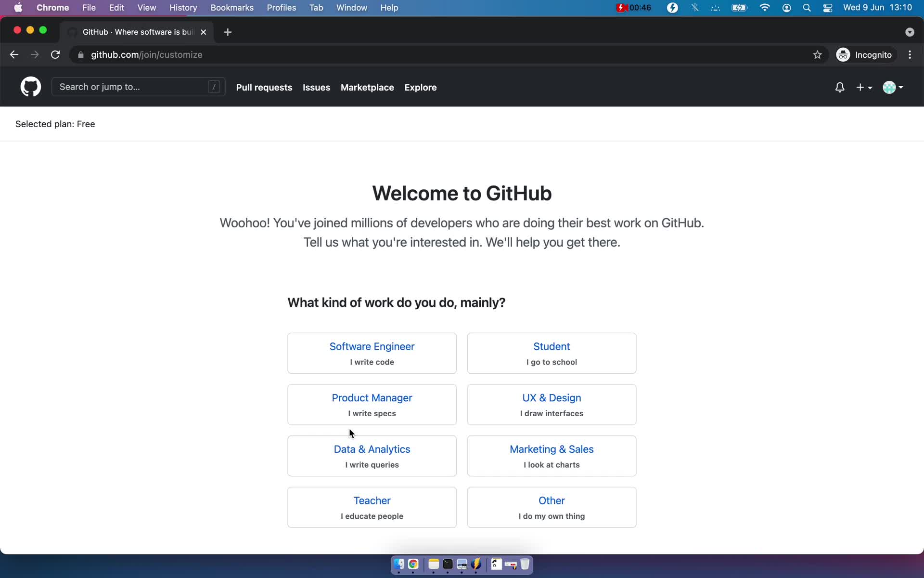Open Terminal from the Dock
The height and width of the screenshot is (578, 924).
click(x=448, y=564)
